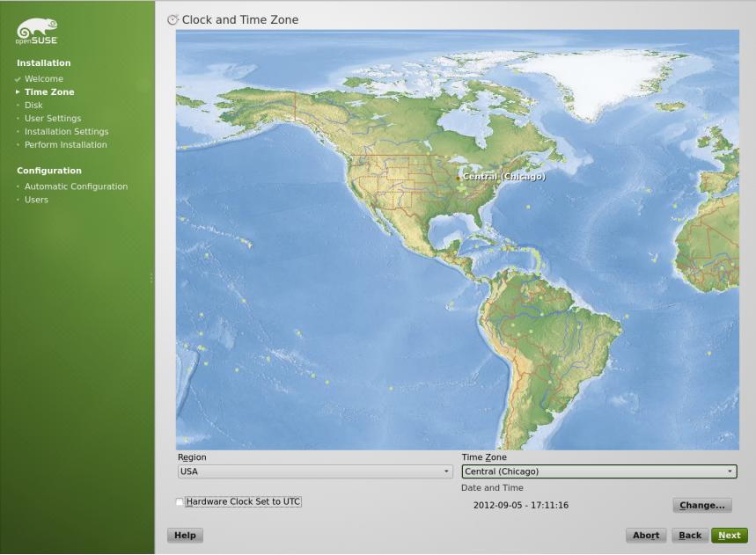Select Perform Installation step in the sidebar
This screenshot has height=555, width=756.
(66, 144)
